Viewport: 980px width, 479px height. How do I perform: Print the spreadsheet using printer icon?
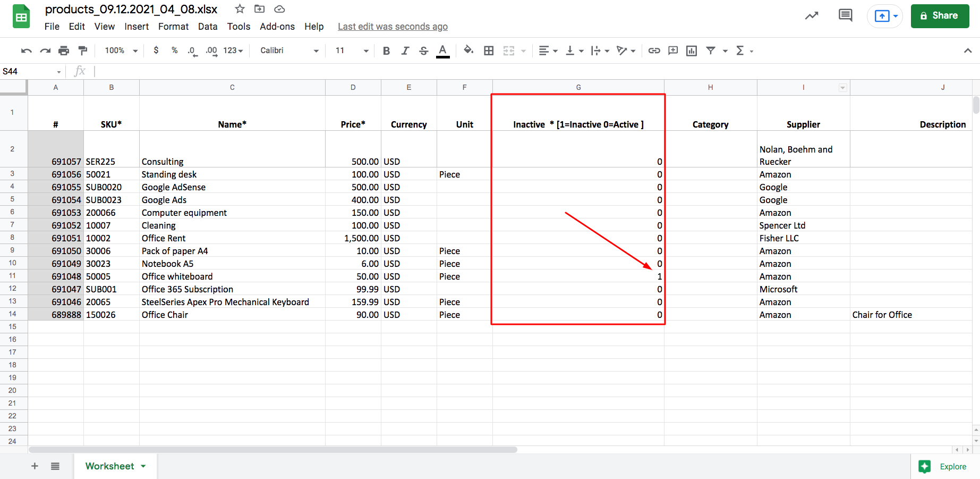(x=64, y=51)
